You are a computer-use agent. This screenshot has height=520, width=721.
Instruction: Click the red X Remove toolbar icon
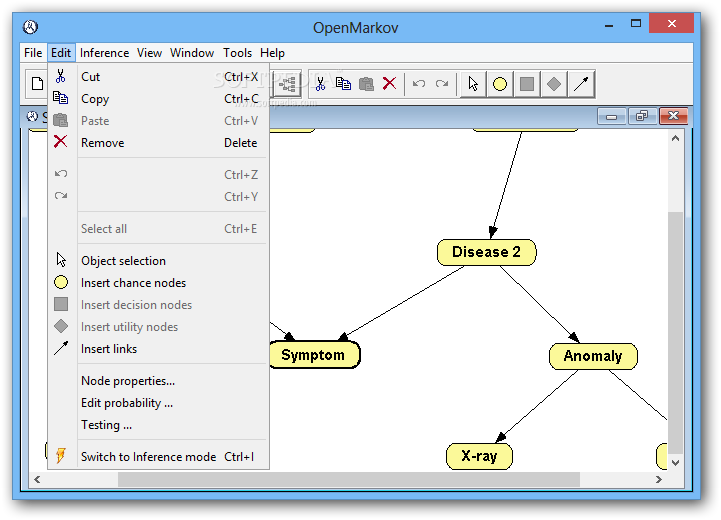click(x=389, y=84)
